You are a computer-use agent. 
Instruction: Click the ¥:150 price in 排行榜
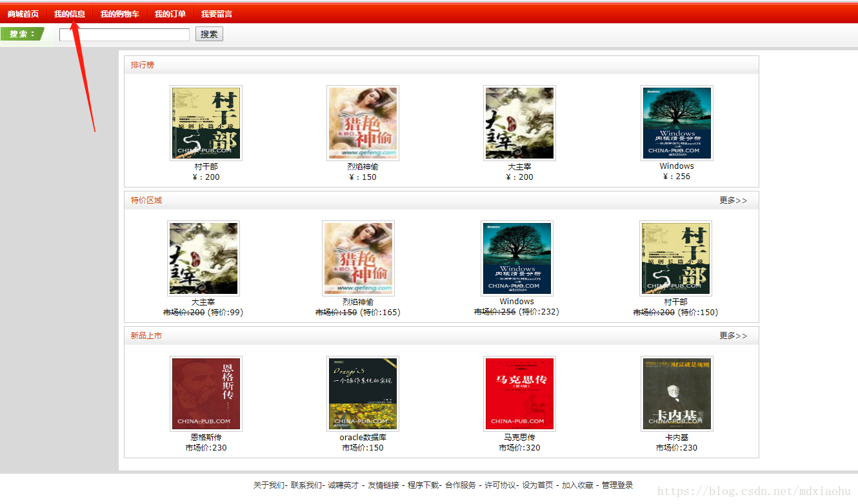click(363, 177)
